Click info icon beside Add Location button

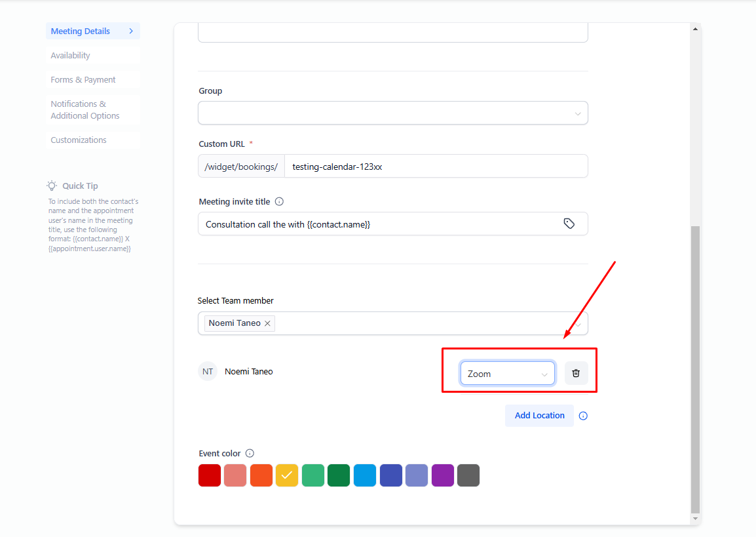coord(583,416)
